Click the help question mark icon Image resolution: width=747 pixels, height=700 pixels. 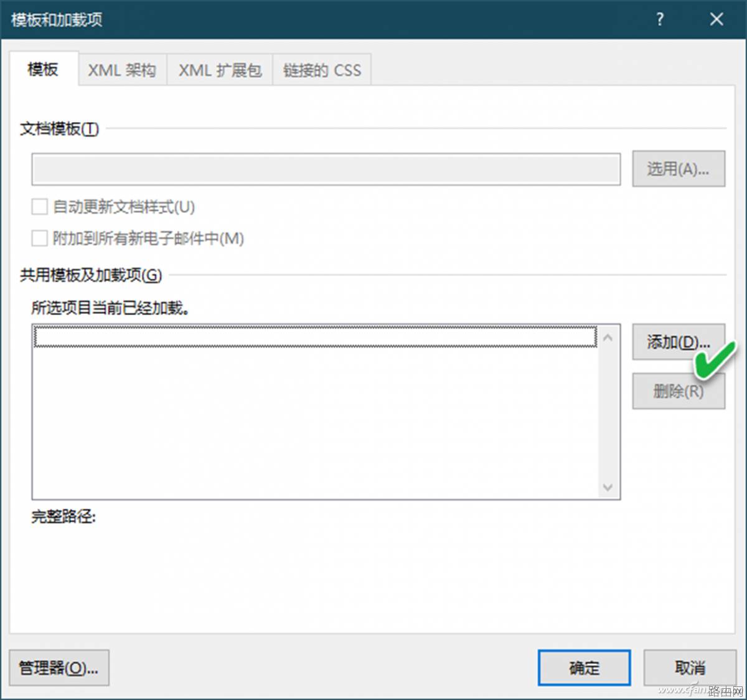coord(660,19)
